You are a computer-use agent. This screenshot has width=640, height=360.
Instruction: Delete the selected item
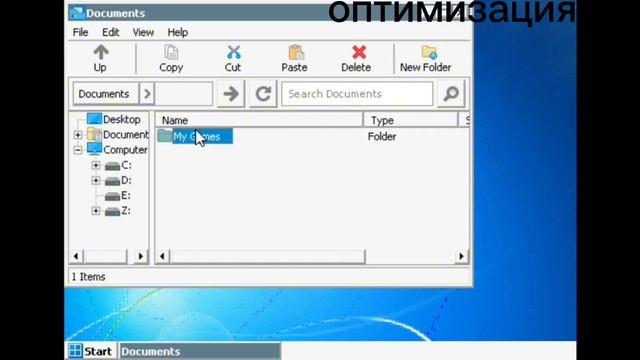coord(356,59)
